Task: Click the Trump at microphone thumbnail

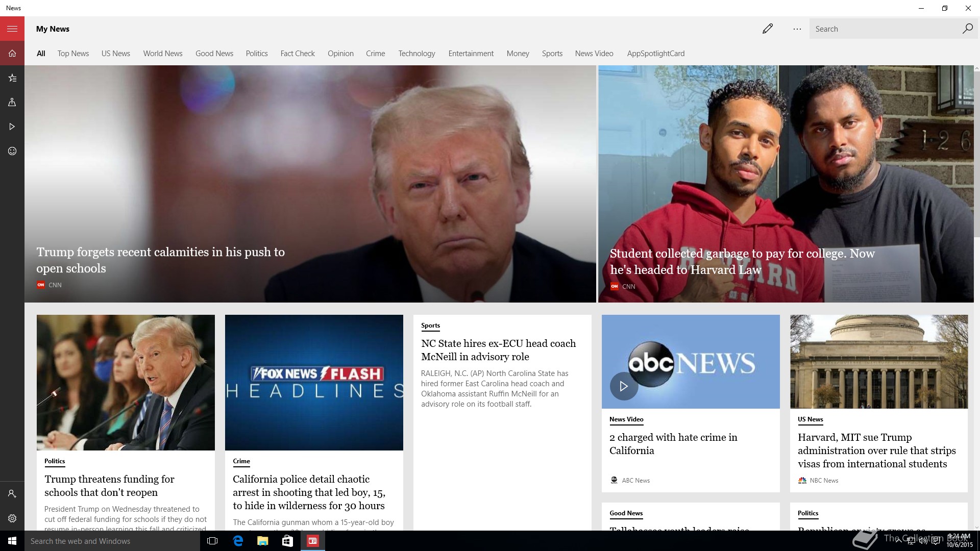Action: [126, 383]
